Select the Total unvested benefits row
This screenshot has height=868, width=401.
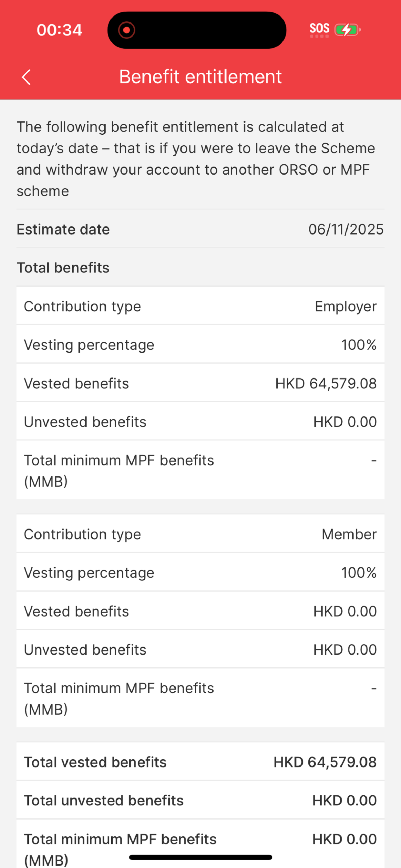(x=200, y=800)
